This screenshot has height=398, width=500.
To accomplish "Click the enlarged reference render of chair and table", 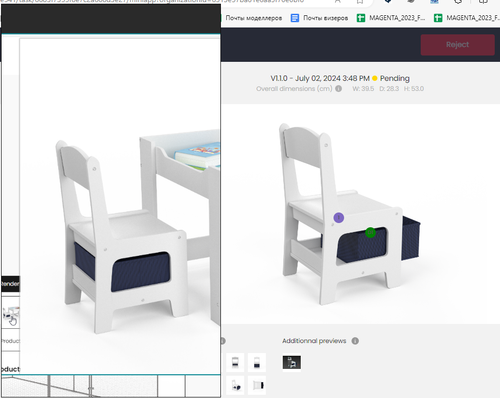I will pos(120,206).
